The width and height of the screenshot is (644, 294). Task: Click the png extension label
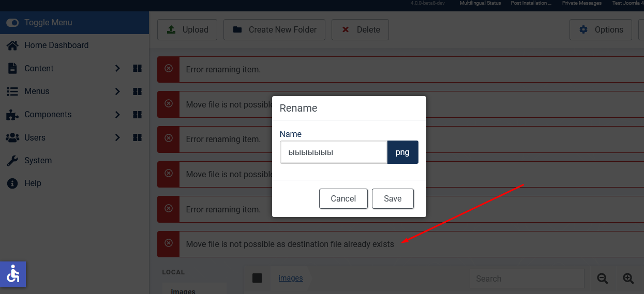click(x=402, y=152)
